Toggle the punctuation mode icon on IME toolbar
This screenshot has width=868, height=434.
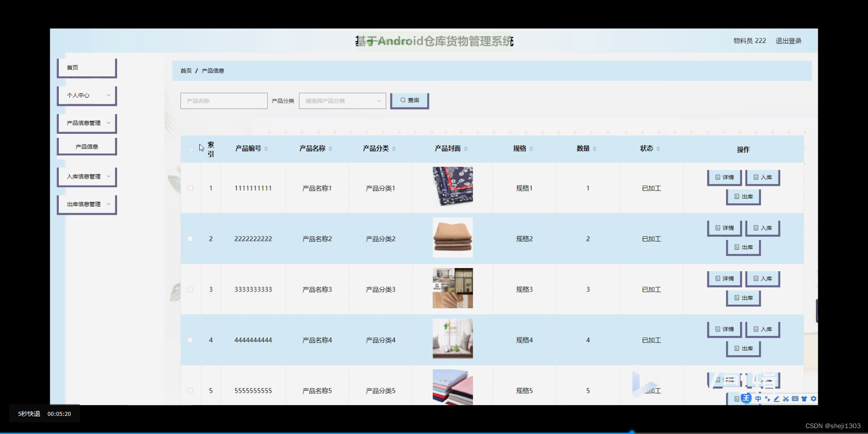click(x=768, y=399)
